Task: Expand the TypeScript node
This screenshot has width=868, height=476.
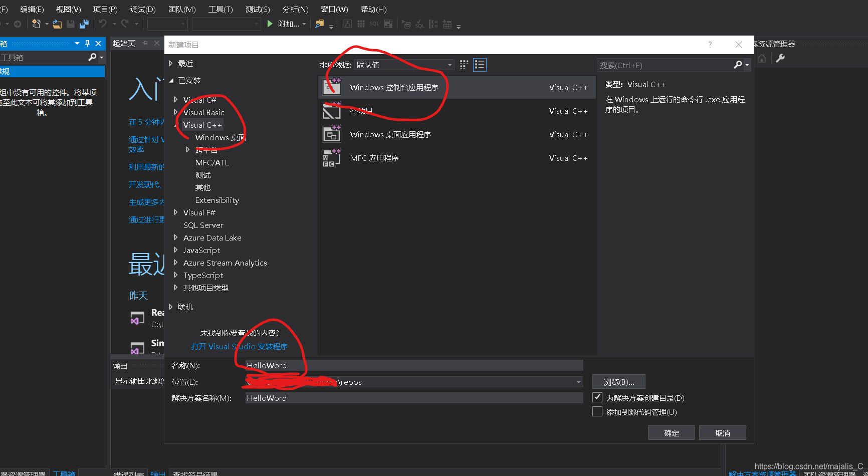Action: [176, 275]
